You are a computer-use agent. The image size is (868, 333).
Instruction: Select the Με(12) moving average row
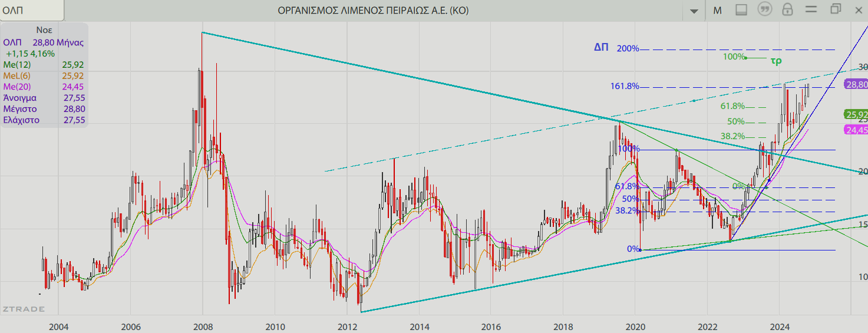44,65
